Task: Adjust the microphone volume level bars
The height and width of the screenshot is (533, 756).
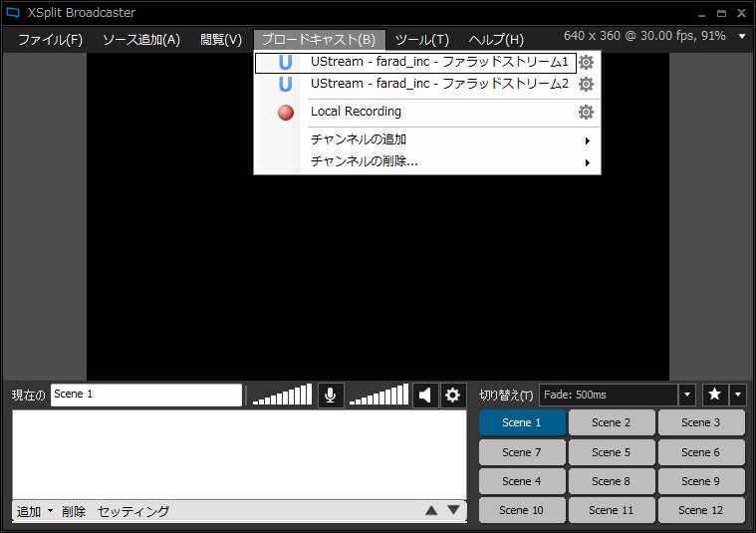Action: point(282,395)
